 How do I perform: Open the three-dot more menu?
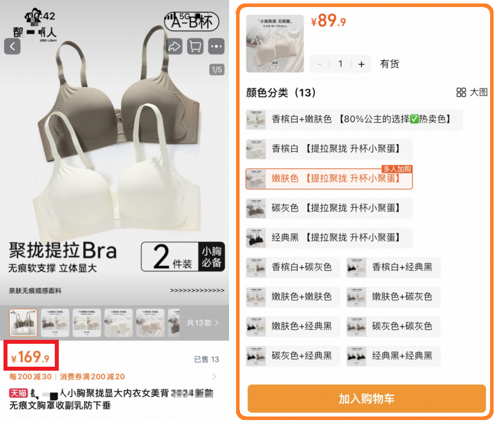[x=216, y=47]
